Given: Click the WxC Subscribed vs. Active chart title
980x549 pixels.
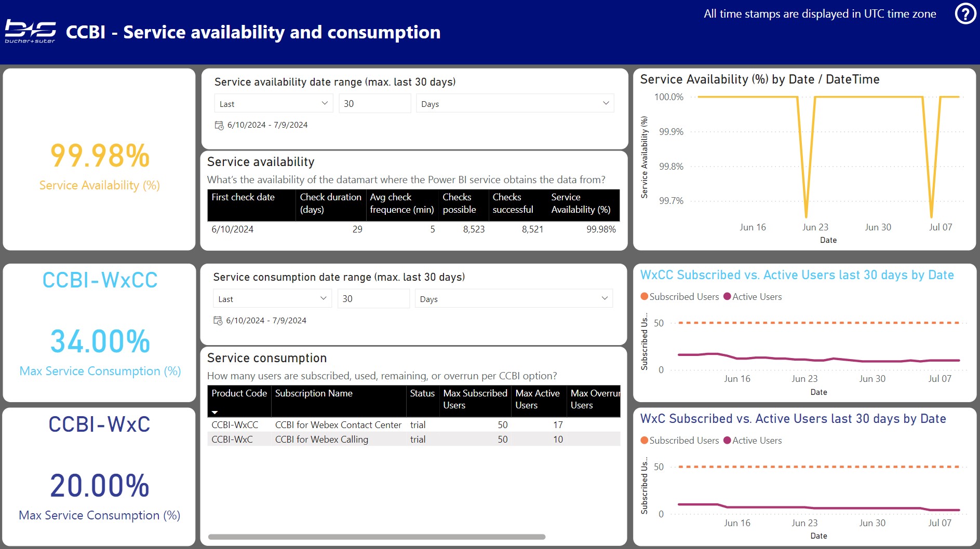Looking at the screenshot, I should pos(793,419).
